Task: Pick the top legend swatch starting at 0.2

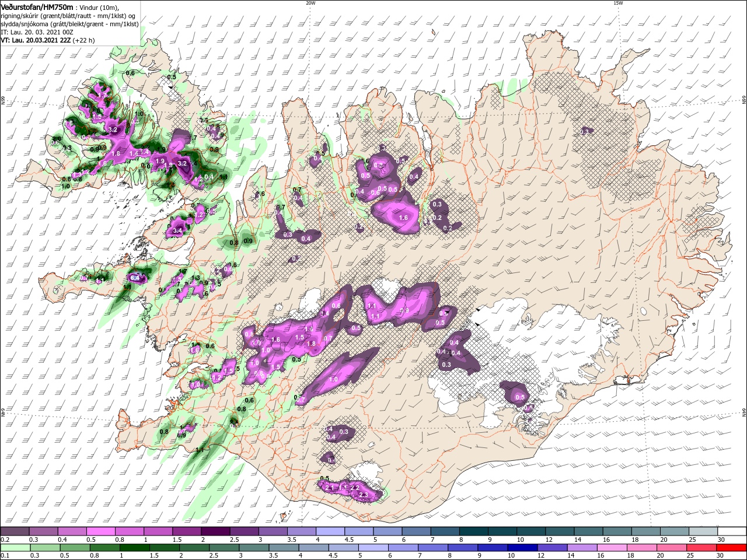Action: (15, 531)
